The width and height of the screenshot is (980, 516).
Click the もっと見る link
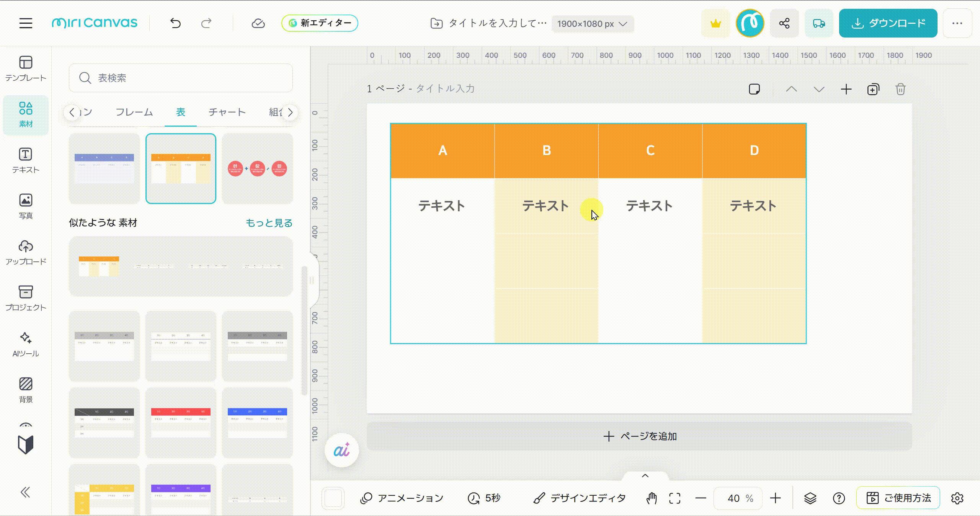(x=269, y=223)
